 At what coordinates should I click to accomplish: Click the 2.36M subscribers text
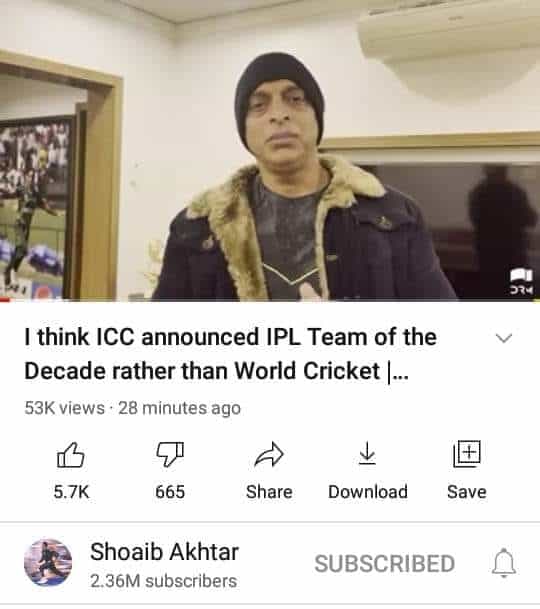(x=164, y=581)
